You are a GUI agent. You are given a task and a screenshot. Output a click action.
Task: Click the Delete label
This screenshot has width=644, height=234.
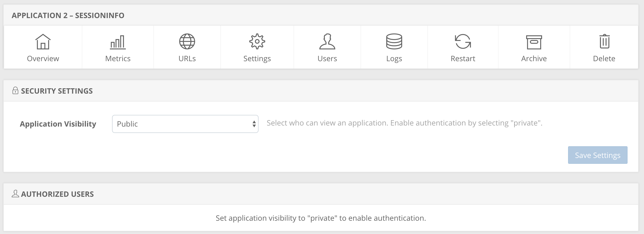click(604, 59)
